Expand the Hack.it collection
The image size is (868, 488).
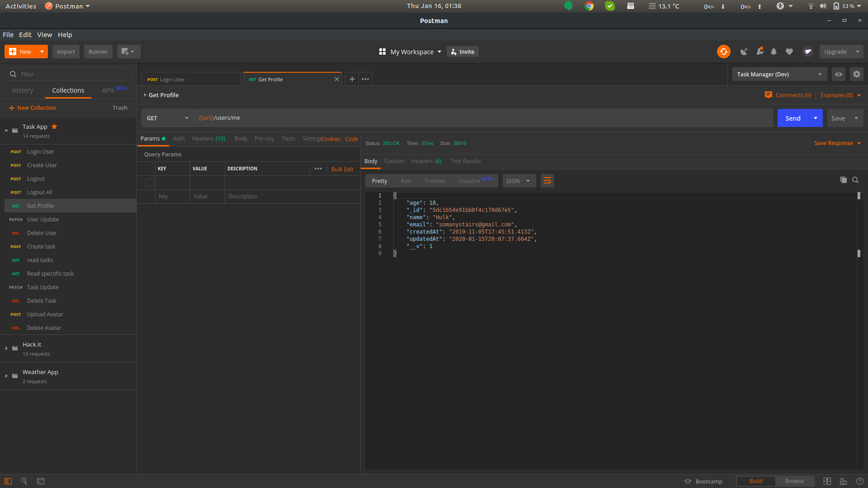click(6, 348)
